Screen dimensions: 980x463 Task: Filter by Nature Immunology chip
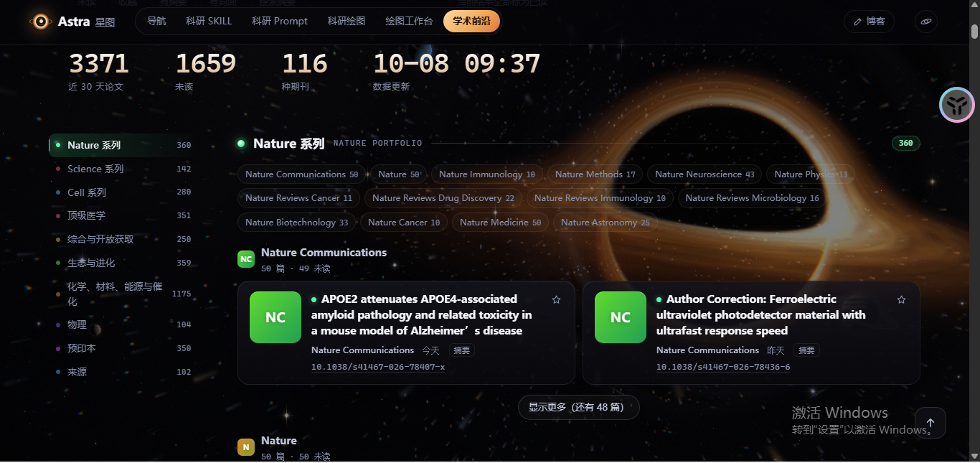487,174
